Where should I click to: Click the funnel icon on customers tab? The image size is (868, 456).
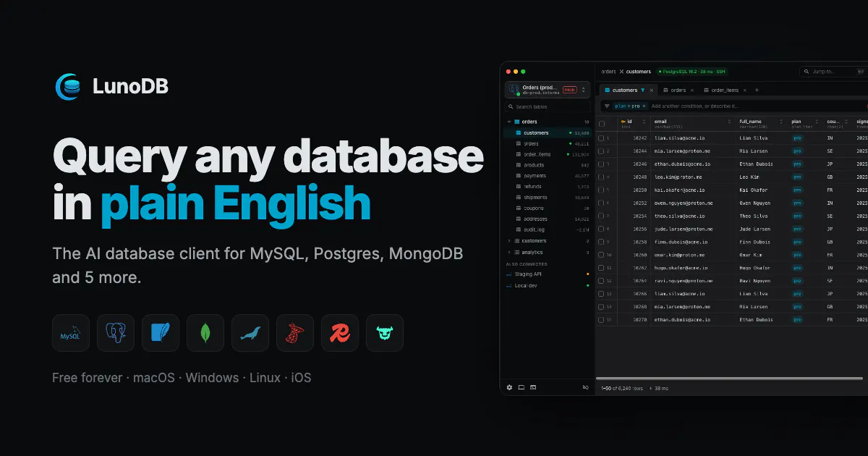pos(642,90)
